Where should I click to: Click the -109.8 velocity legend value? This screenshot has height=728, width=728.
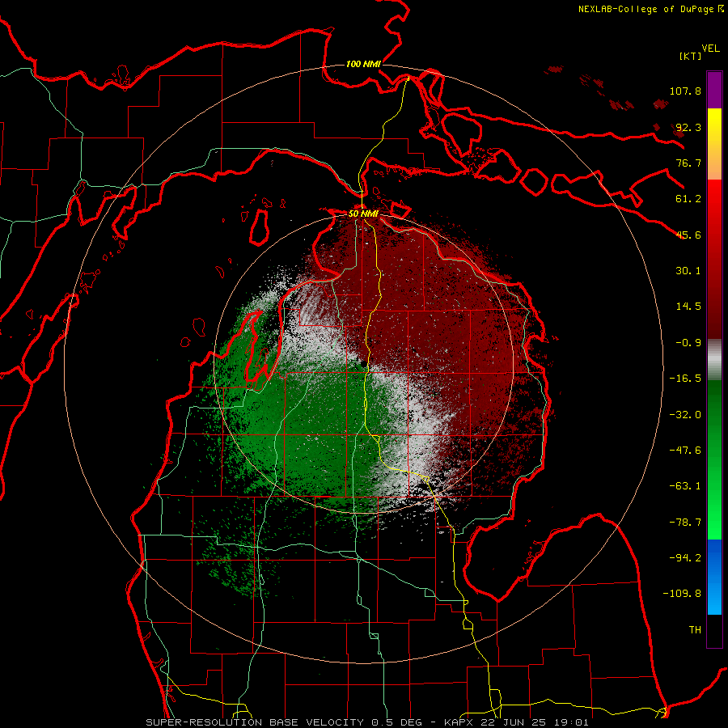pyautogui.click(x=682, y=594)
